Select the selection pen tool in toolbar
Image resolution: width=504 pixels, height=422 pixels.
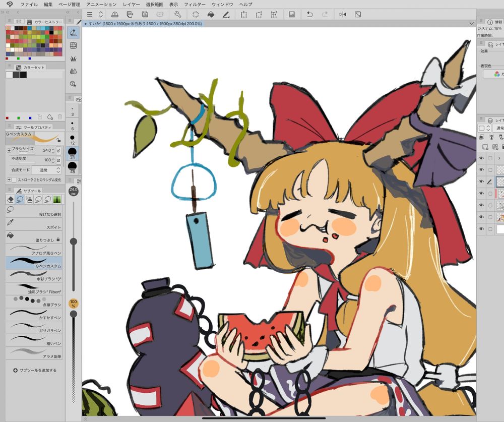click(73, 33)
